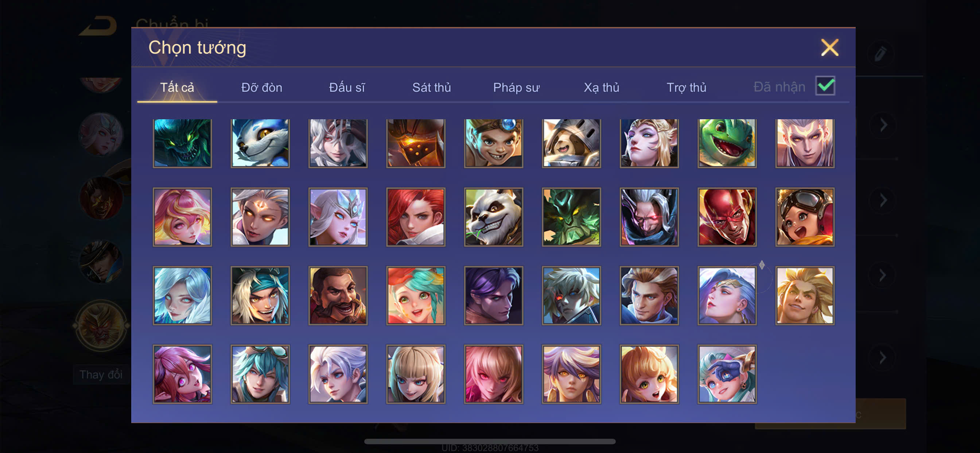Image resolution: width=980 pixels, height=453 pixels.
Task: Close the Chọn tướng dialog
Action: [829, 47]
